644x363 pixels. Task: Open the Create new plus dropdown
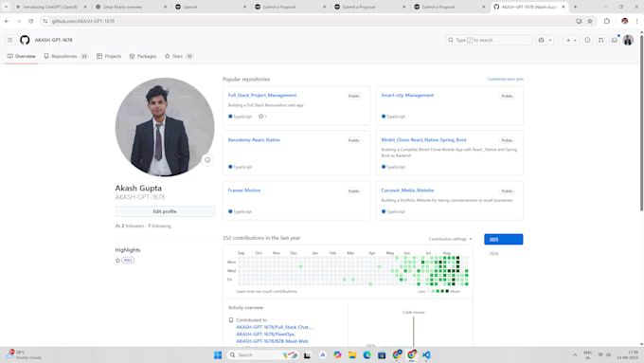[571, 40]
